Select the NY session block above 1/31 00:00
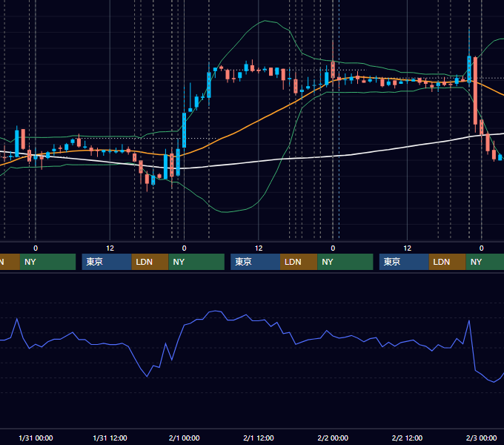This screenshot has height=445, width=504. click(47, 262)
